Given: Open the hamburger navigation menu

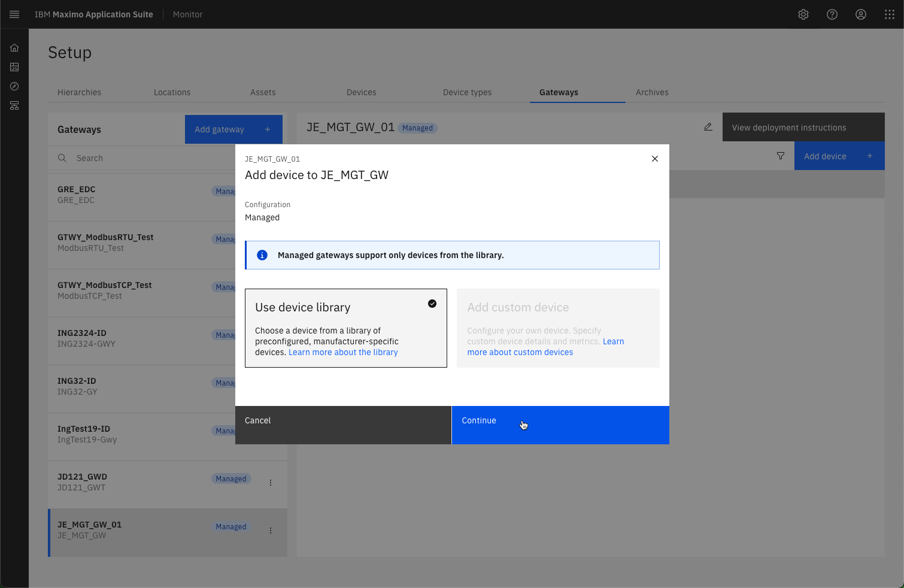Looking at the screenshot, I should pos(14,14).
